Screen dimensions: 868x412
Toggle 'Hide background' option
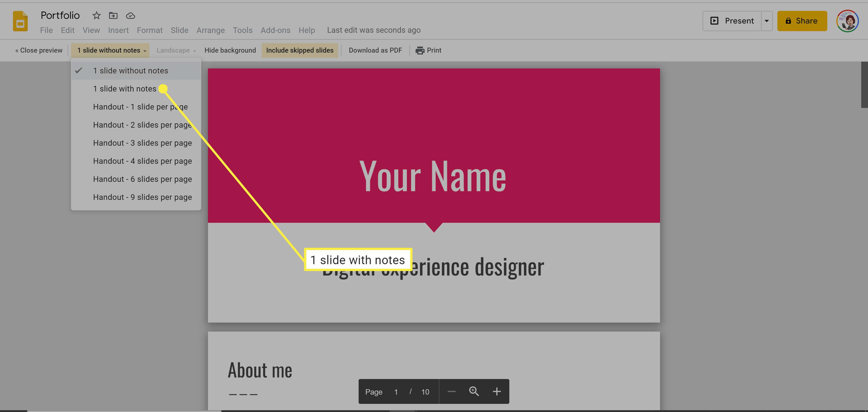pyautogui.click(x=230, y=50)
